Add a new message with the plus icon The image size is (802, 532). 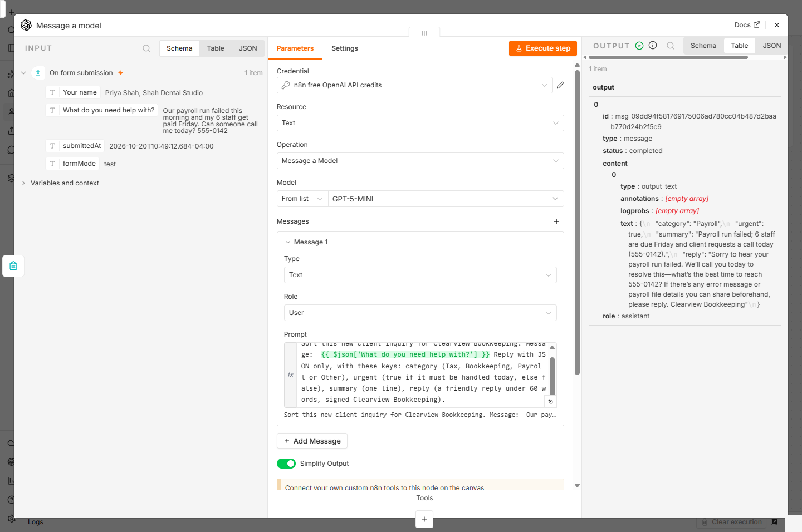556,221
